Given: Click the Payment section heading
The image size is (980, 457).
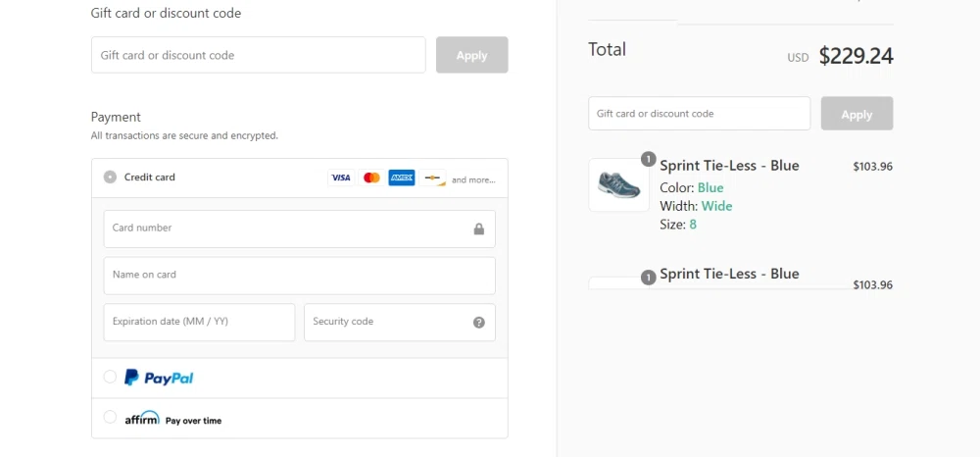Looking at the screenshot, I should click(x=116, y=117).
